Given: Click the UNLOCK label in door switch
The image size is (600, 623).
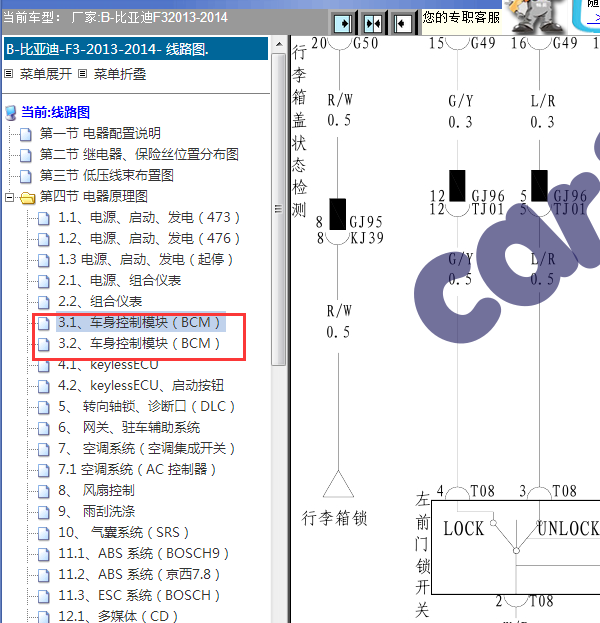Looking at the screenshot, I should coord(568,529).
